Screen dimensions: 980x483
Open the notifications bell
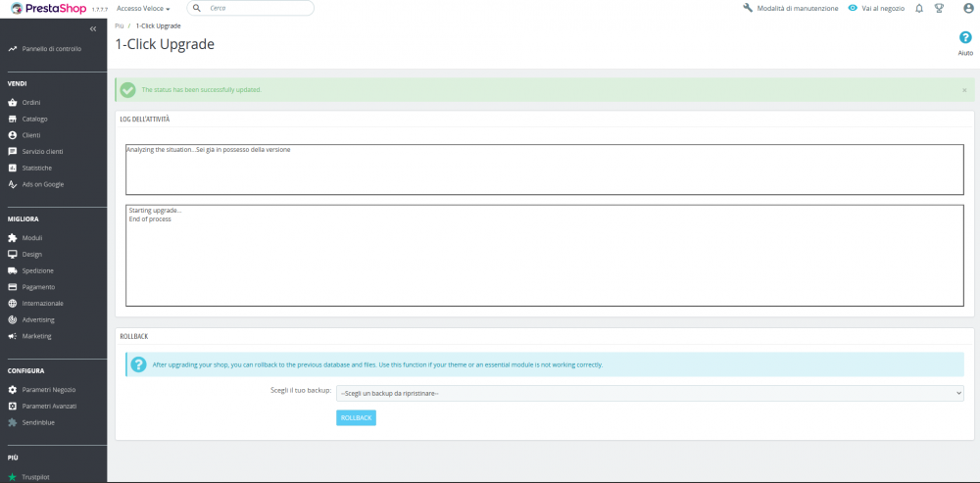tap(919, 9)
